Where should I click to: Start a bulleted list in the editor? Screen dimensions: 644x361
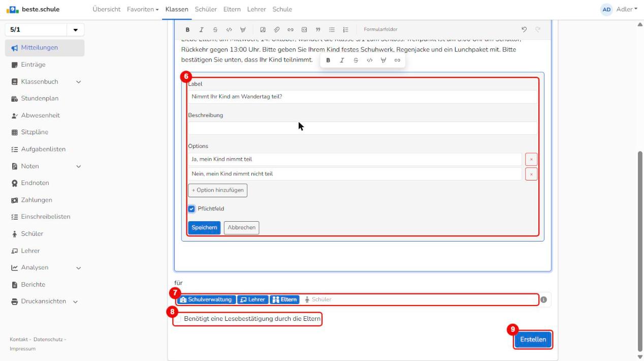click(x=332, y=29)
